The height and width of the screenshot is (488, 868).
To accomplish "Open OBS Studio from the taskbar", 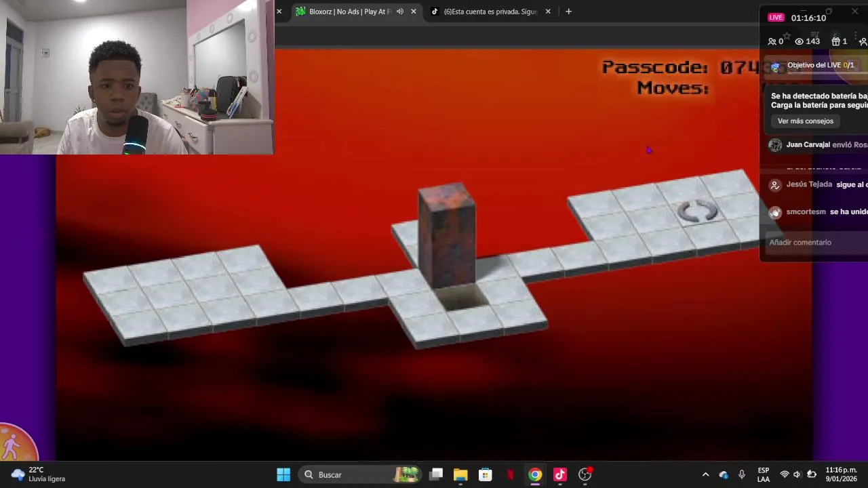I will (x=585, y=474).
